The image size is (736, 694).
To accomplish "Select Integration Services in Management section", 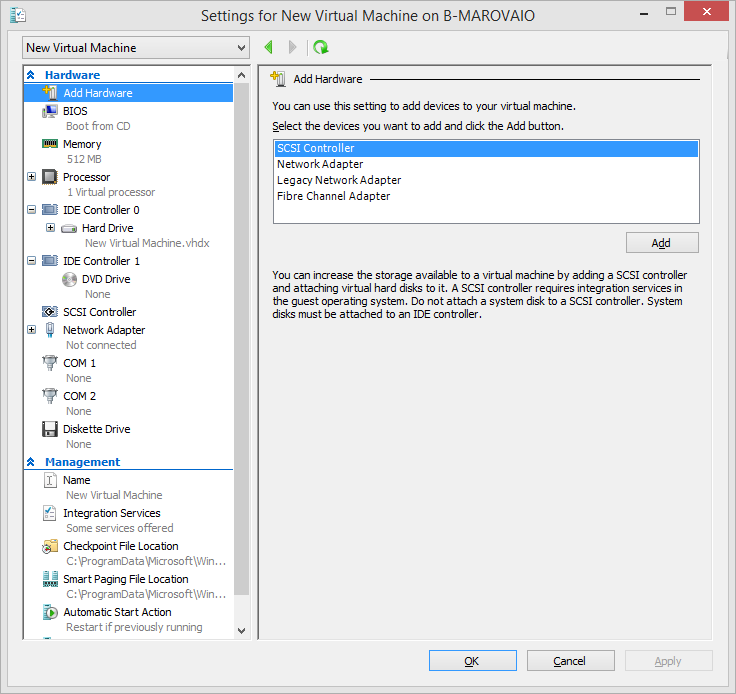I will 111,513.
